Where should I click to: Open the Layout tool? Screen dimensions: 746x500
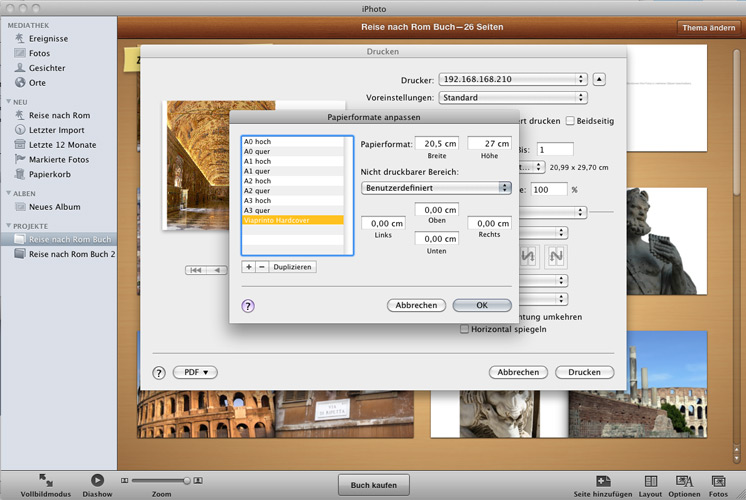[x=650, y=481]
